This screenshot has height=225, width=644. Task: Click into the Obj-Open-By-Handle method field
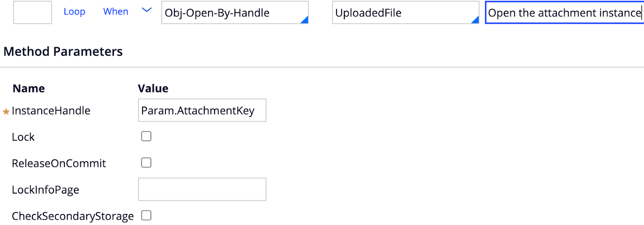(x=229, y=13)
